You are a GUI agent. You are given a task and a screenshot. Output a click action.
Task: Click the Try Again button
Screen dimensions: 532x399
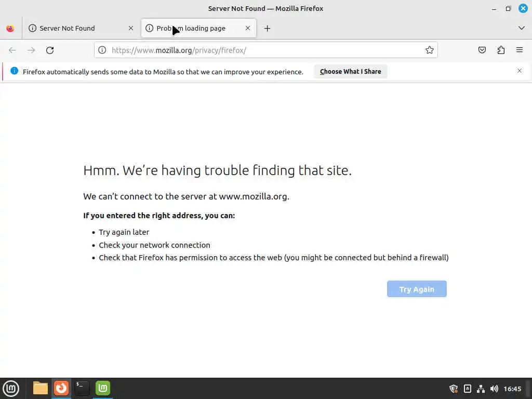pos(417,289)
